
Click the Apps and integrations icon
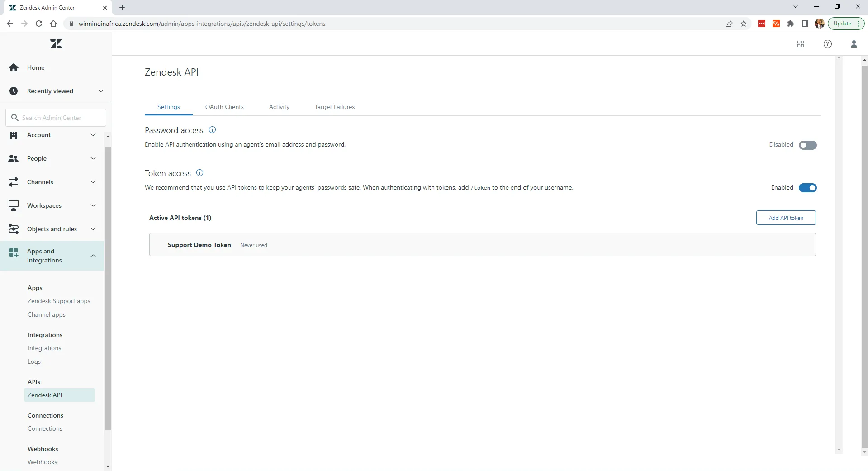point(14,252)
